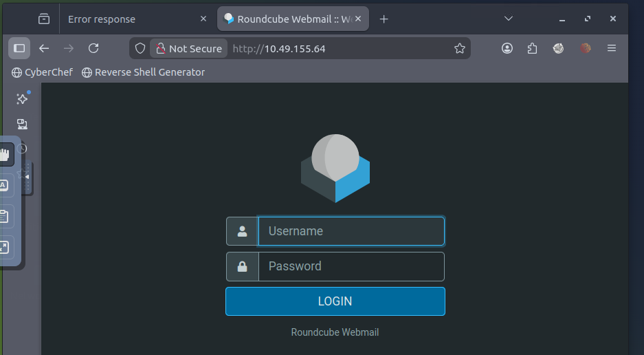Open the Firefox hamburger menu
The image size is (644, 355).
click(x=612, y=49)
